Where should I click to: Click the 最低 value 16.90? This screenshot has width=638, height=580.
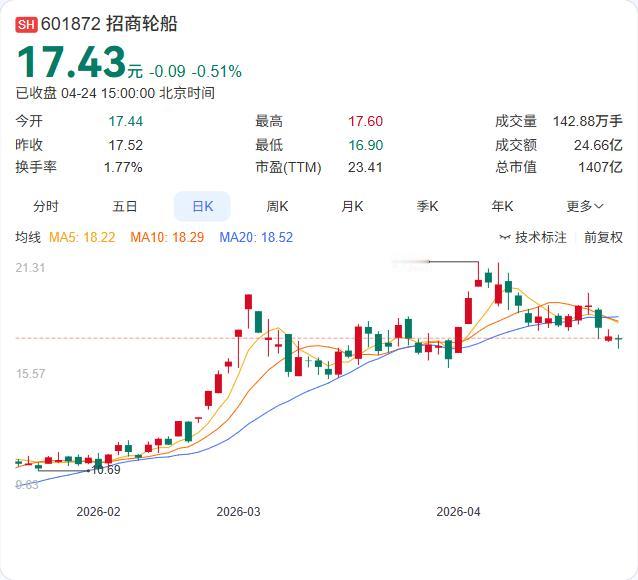tap(365, 145)
